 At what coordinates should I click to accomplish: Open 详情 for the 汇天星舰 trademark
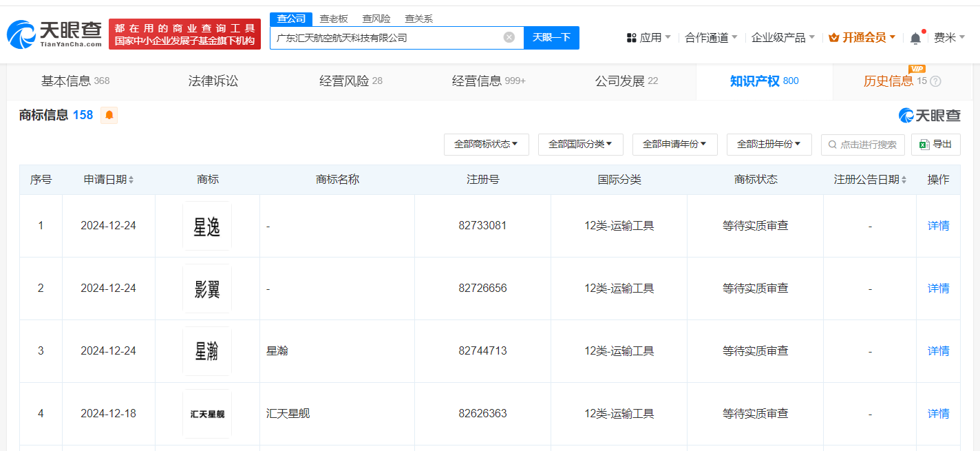[938, 413]
